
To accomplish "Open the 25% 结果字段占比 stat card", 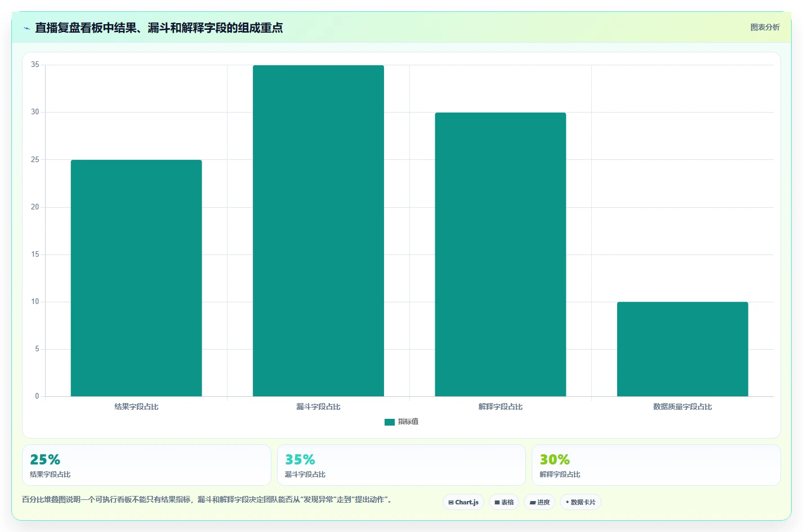I will click(146, 465).
